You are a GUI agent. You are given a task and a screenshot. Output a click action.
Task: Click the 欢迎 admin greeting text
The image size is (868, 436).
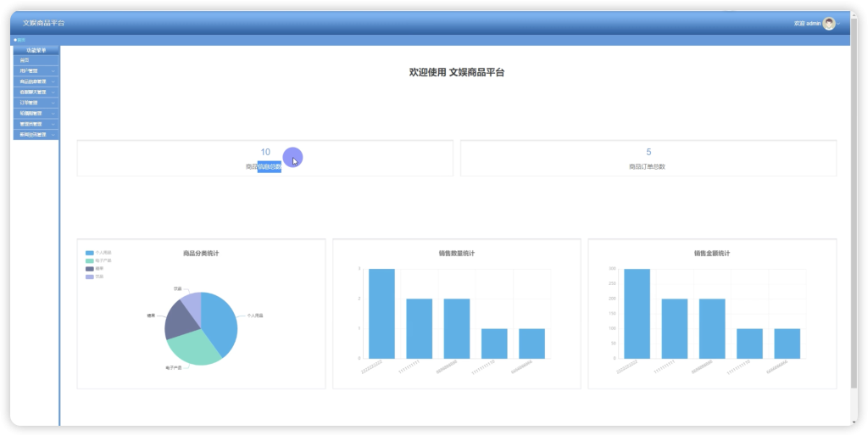click(807, 24)
